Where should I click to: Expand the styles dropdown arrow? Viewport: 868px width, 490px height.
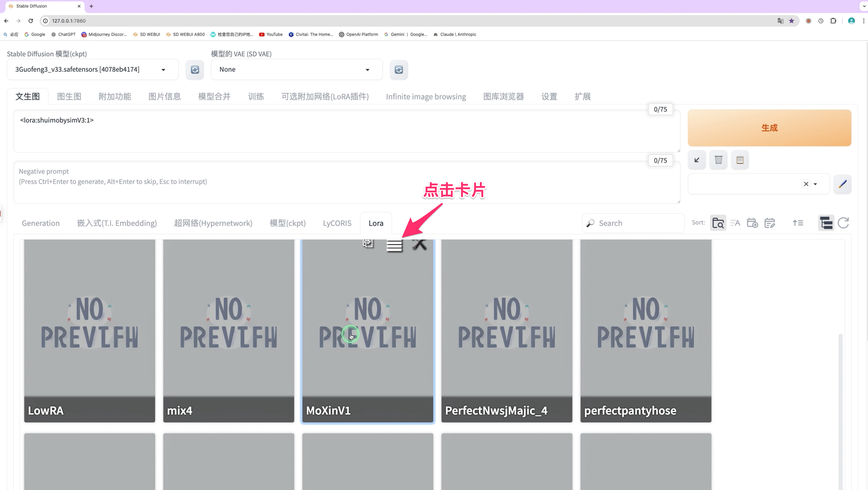pos(815,184)
